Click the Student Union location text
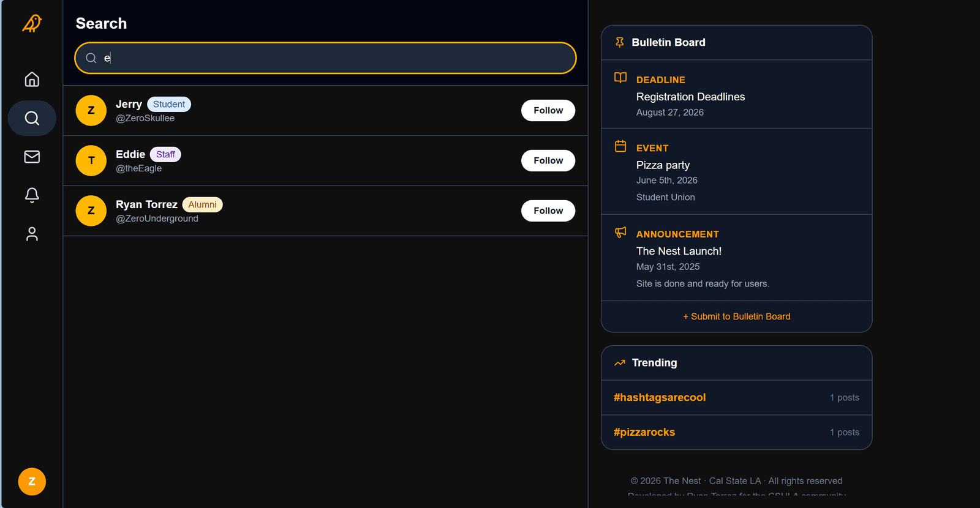This screenshot has height=508, width=980. (x=666, y=197)
